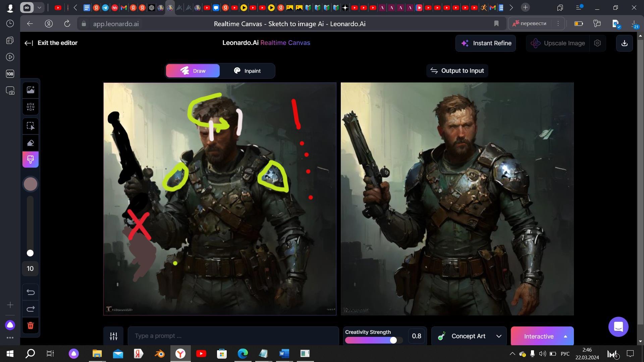Screen dimensions: 644x362
Task: Click the Output to Input button
Action: [457, 71]
